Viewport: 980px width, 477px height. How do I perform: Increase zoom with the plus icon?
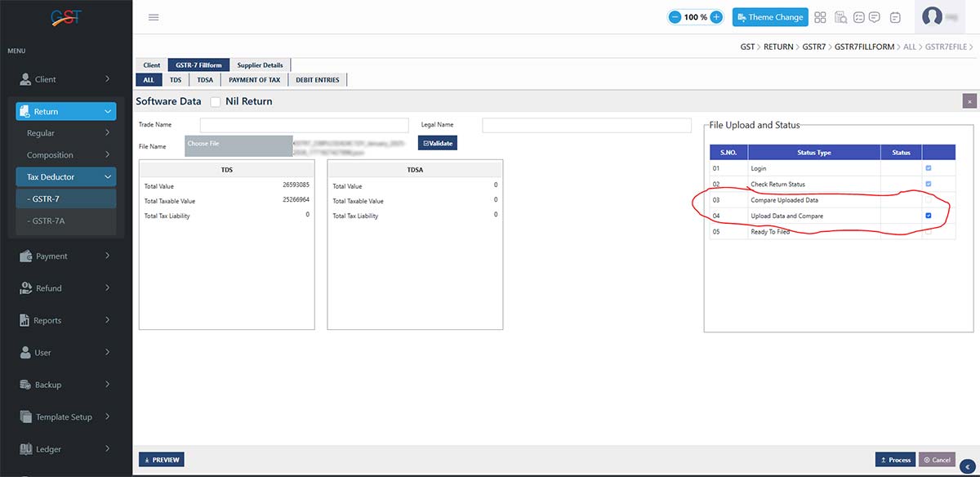715,17
